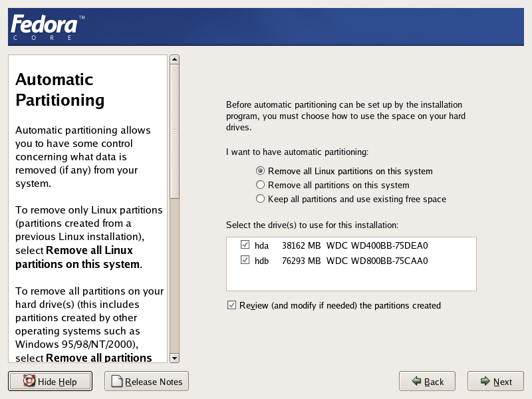Image resolution: width=532 pixels, height=399 pixels.
Task: Select the hda WDC WD400BB drive row
Action: click(351, 245)
